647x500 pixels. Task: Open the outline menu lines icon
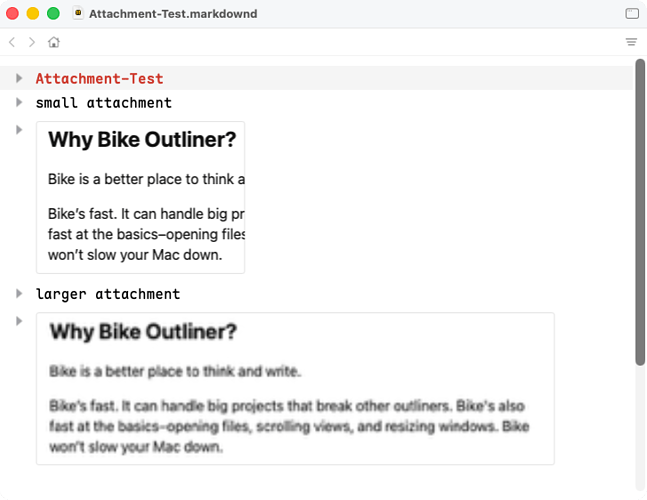631,42
